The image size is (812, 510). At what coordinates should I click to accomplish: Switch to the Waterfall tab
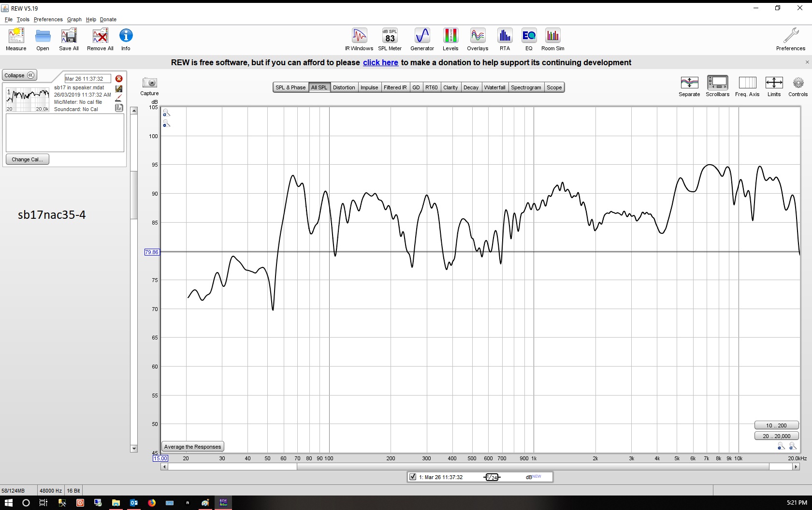point(494,87)
